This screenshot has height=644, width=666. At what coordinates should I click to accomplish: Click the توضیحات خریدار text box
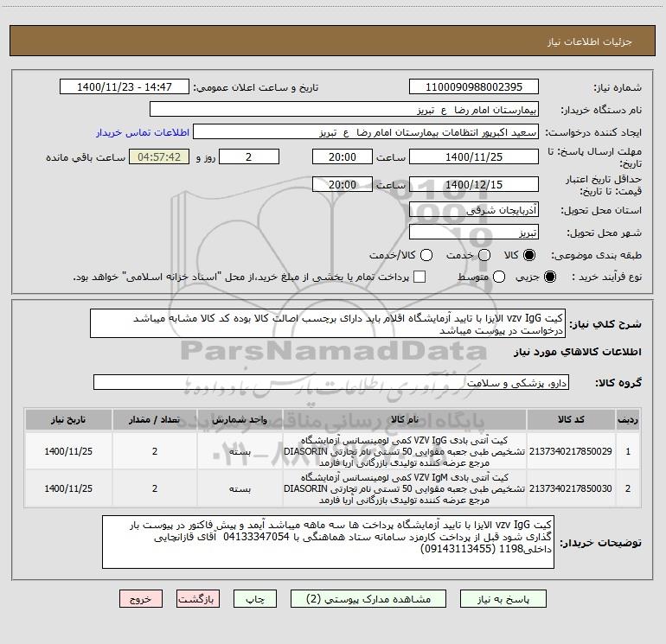pos(328,542)
